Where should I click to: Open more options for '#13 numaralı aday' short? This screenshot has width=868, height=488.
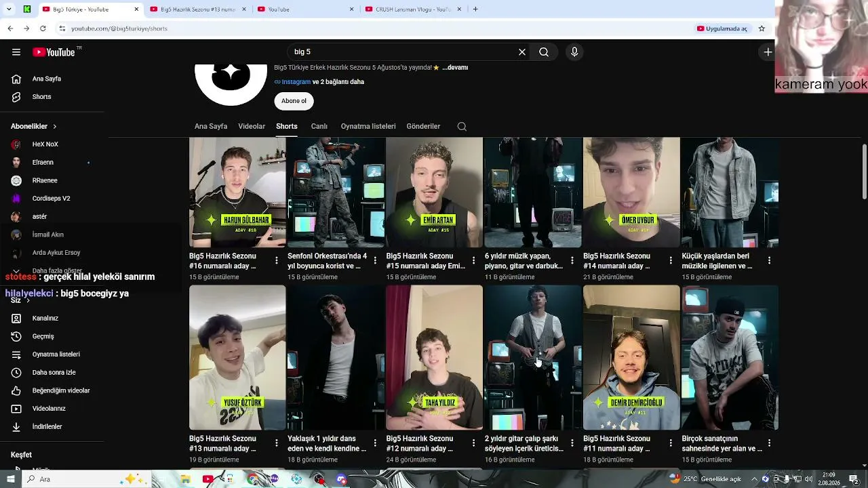point(277,443)
